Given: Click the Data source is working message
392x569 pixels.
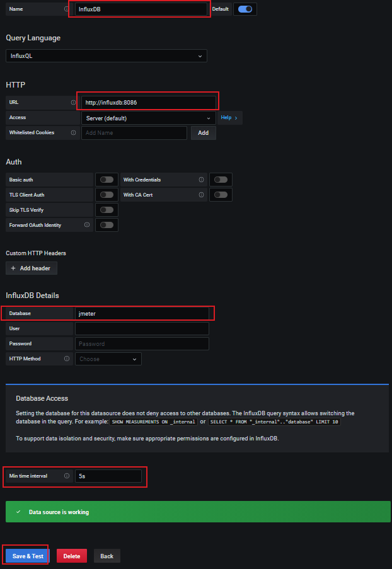Looking at the screenshot, I should 59,512.
